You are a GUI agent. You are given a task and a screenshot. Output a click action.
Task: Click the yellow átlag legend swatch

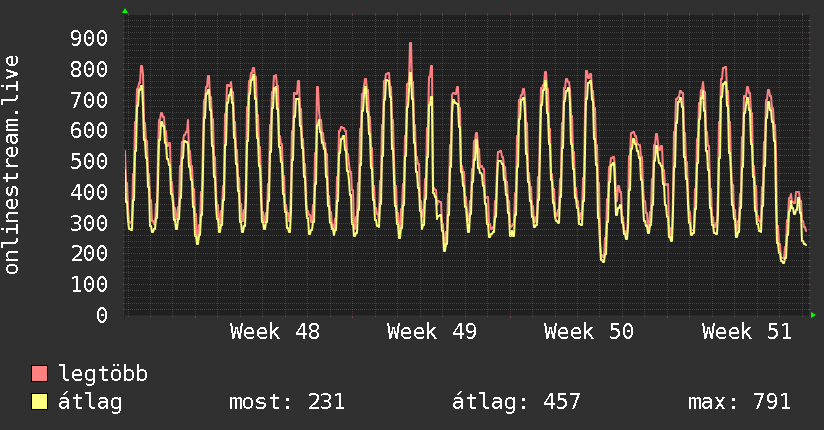(39, 401)
